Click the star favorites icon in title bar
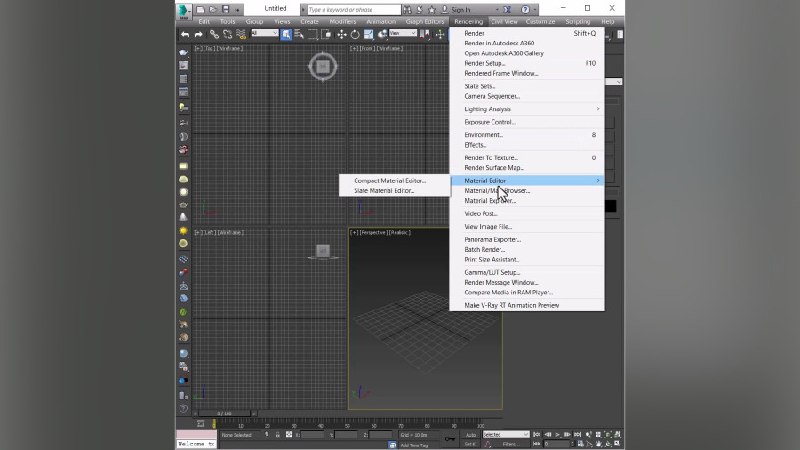 (x=432, y=9)
